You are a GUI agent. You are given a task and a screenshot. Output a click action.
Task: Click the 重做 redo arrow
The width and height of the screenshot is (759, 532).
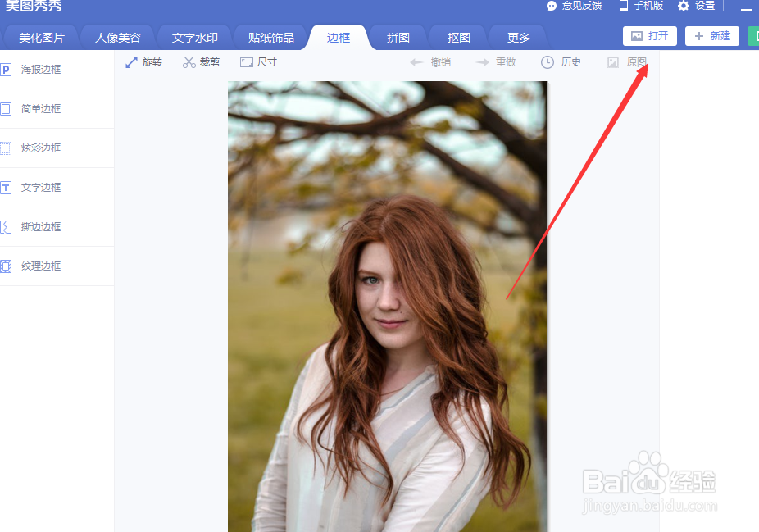pos(482,62)
